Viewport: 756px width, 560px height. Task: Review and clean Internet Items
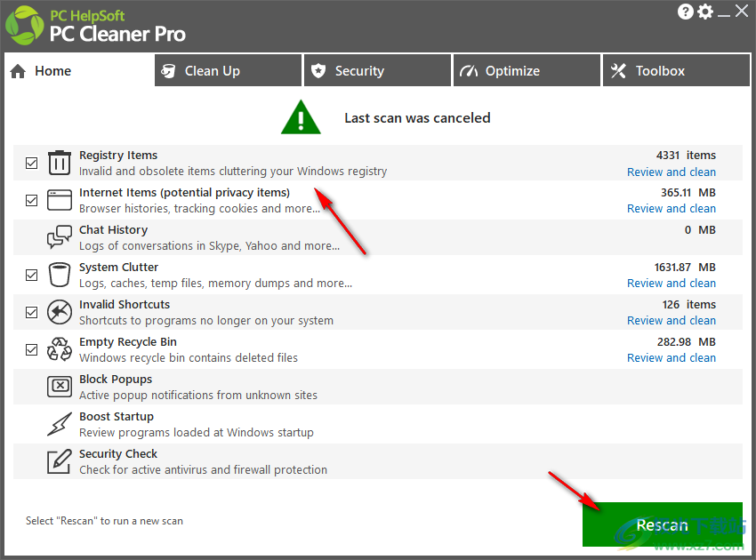coord(672,209)
